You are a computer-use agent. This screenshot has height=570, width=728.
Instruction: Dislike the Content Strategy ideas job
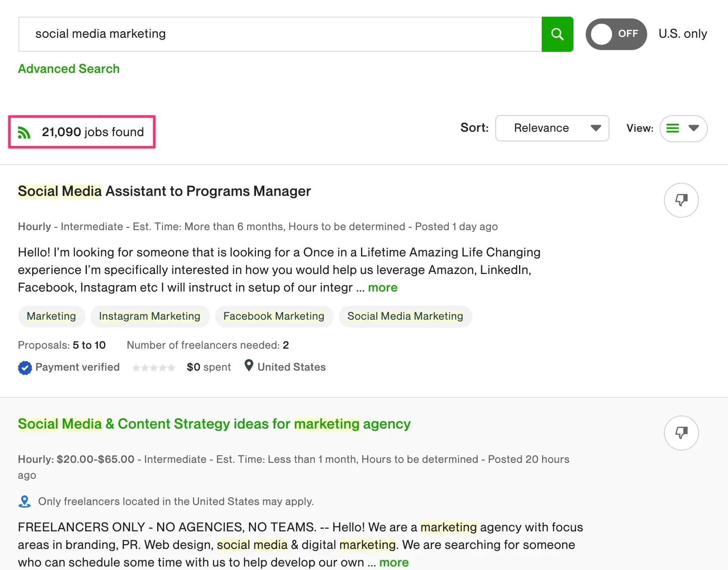(681, 433)
